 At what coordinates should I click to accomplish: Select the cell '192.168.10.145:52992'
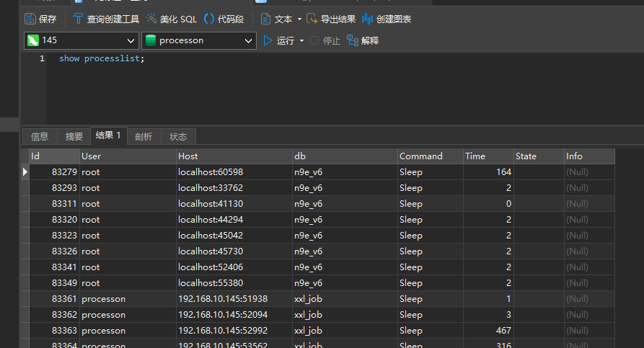point(234,331)
